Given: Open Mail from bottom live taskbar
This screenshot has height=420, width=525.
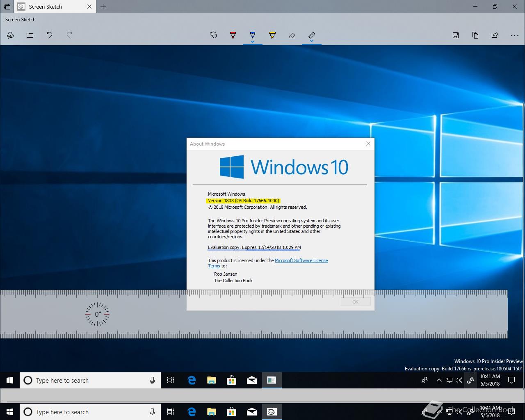Looking at the screenshot, I should [x=251, y=412].
